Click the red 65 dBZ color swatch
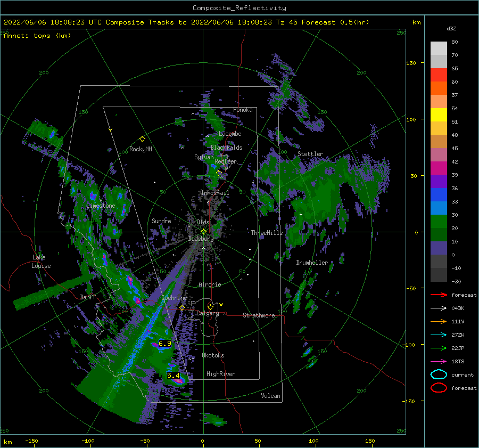Viewport: 479px width, 448px height. (439, 75)
